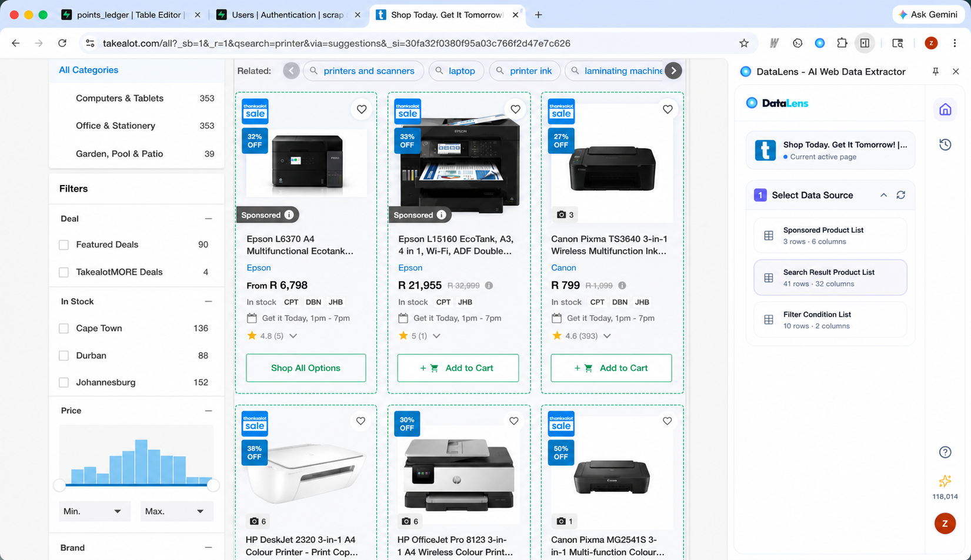Collapse the In Stock filter section

click(208, 301)
